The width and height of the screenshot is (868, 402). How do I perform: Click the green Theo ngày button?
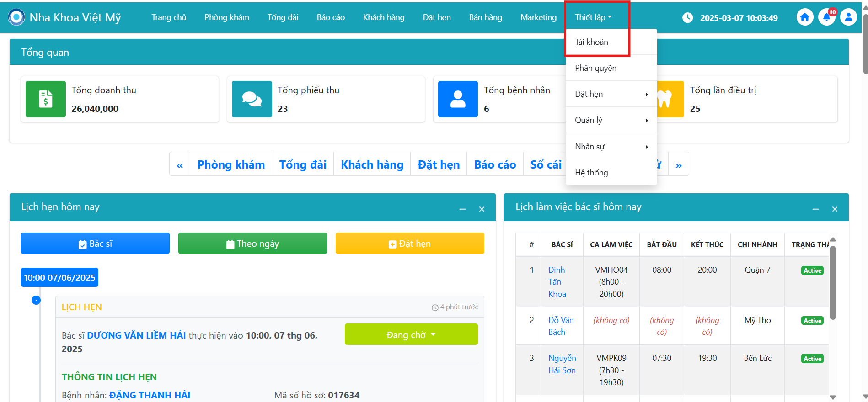click(252, 243)
